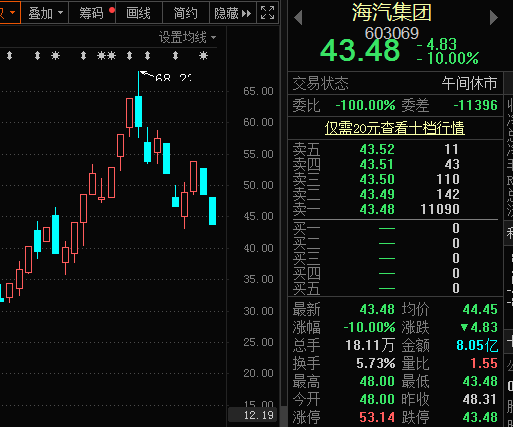
Task: Click the 12.19 price axis label
Action: point(259,415)
